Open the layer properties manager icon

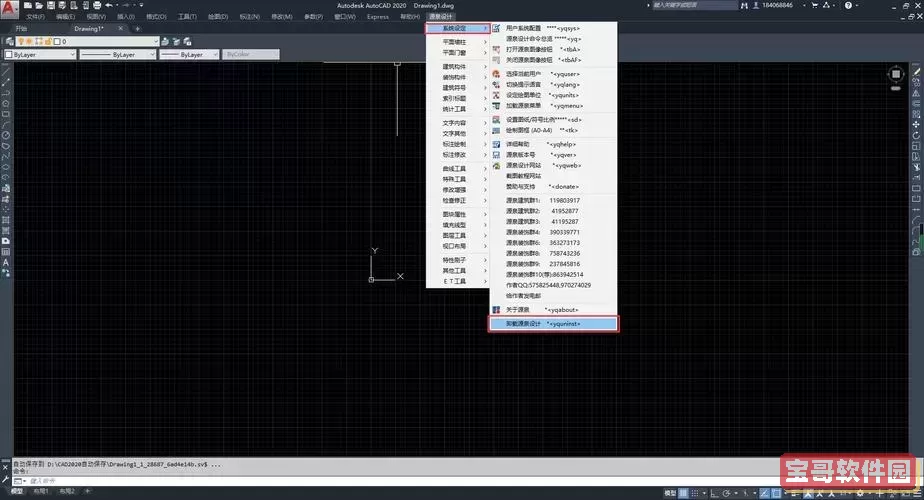[x=9, y=41]
